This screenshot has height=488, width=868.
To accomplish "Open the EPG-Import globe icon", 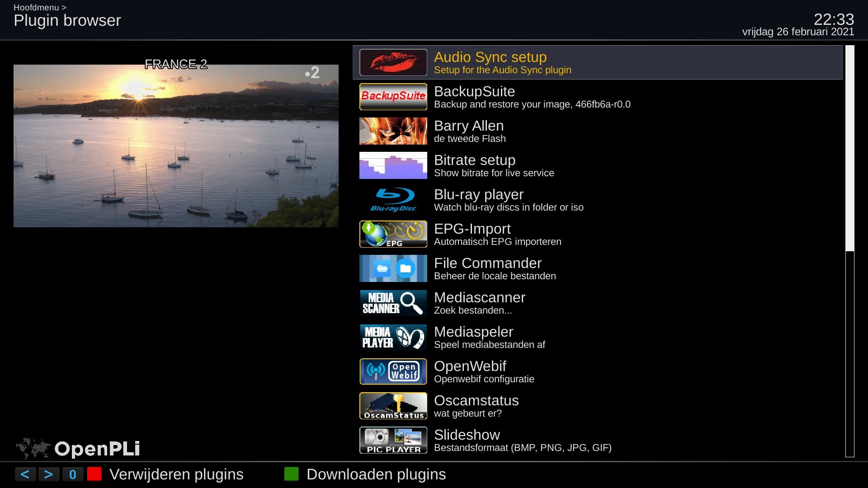I will tap(393, 234).
